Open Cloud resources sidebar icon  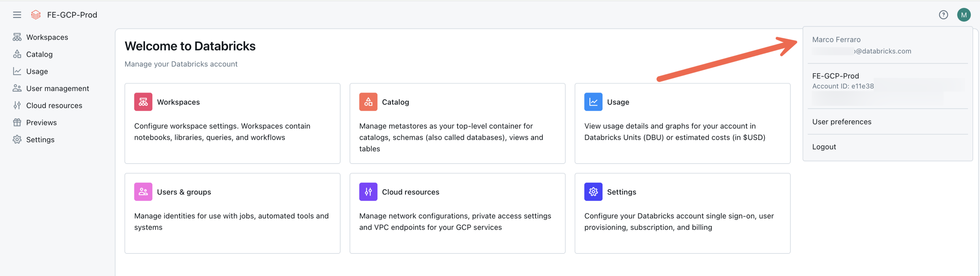pyautogui.click(x=17, y=106)
